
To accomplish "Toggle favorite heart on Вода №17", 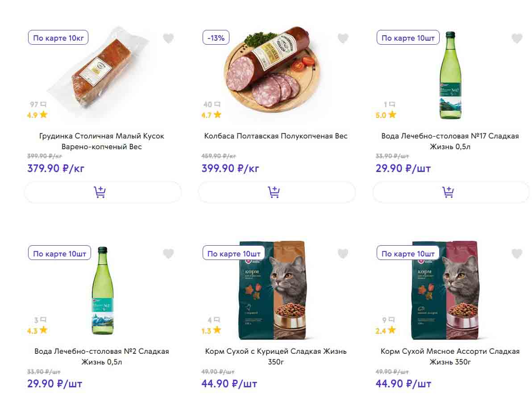I will click(x=516, y=39).
